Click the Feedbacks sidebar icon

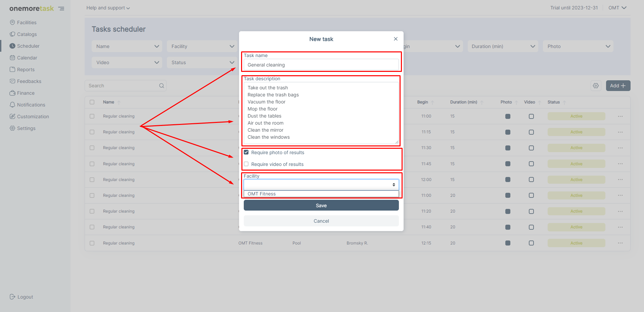pyautogui.click(x=12, y=81)
